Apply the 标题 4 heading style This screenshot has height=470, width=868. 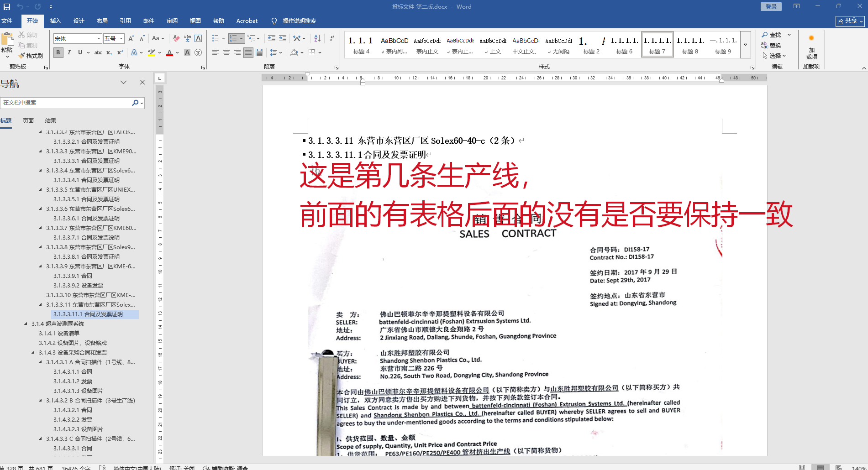(x=361, y=45)
